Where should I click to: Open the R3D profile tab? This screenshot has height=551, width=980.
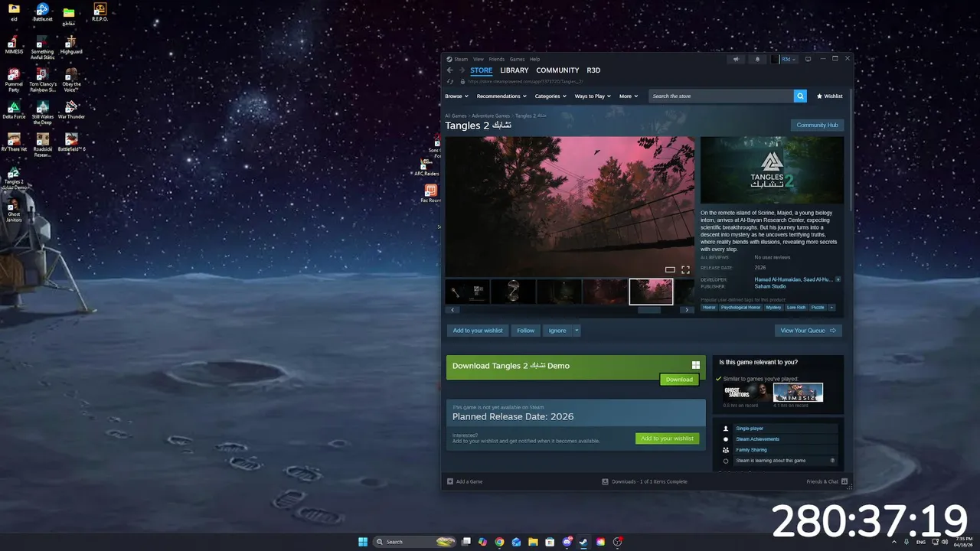click(x=593, y=70)
